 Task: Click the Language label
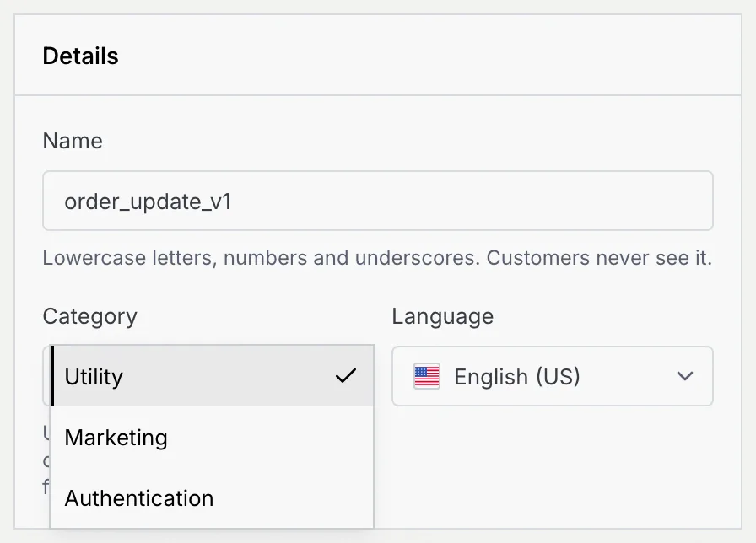click(x=443, y=316)
